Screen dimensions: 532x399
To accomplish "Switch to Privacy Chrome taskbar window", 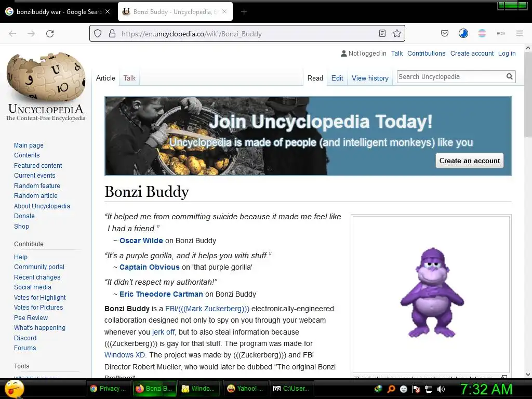I will (108, 389).
